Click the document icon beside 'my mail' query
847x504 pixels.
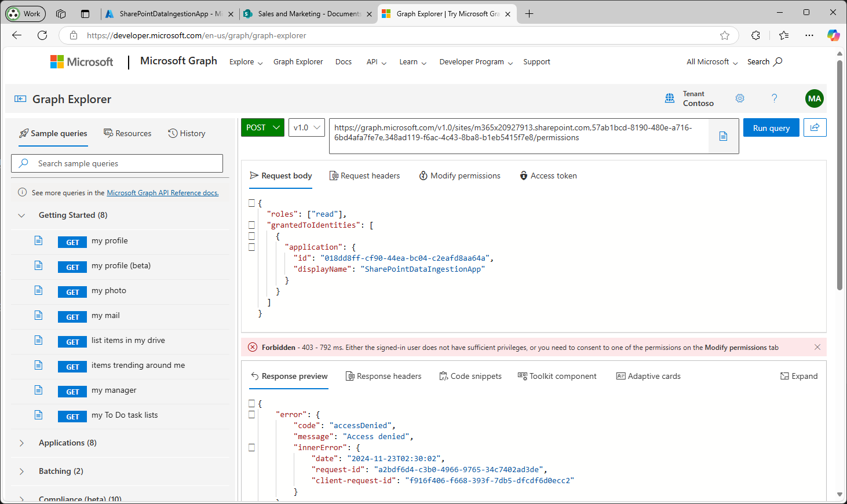(x=38, y=316)
